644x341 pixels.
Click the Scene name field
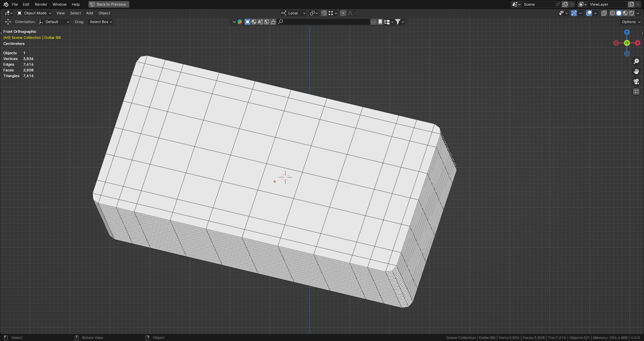538,4
